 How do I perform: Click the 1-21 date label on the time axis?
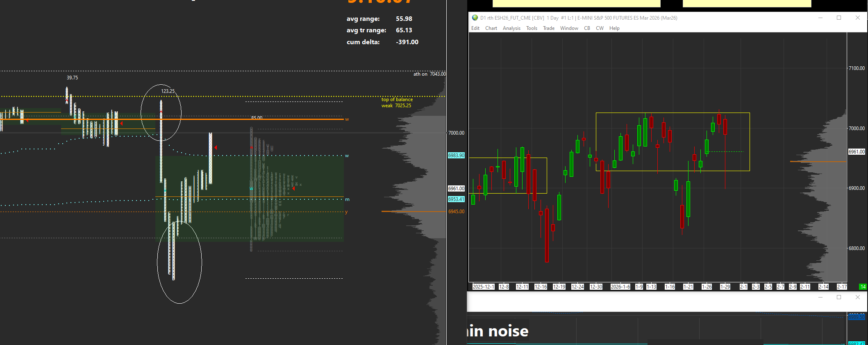(688, 287)
